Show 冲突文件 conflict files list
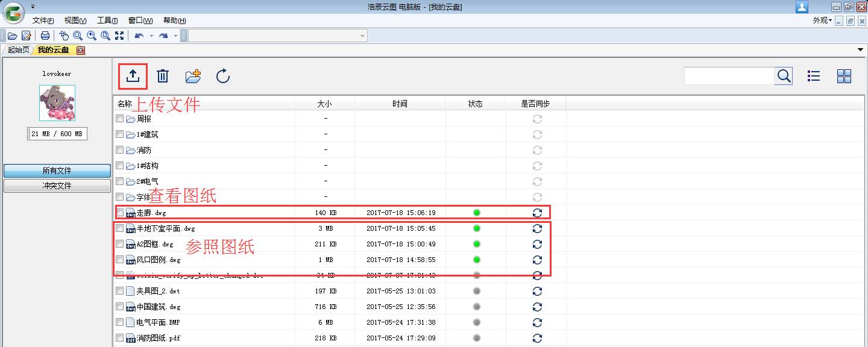 57,186
